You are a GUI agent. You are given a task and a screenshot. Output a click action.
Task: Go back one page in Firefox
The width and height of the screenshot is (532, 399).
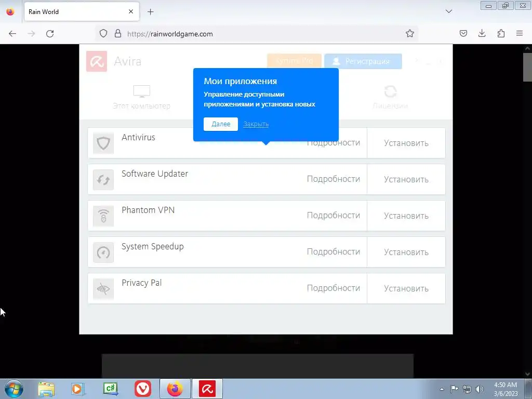coord(12,34)
